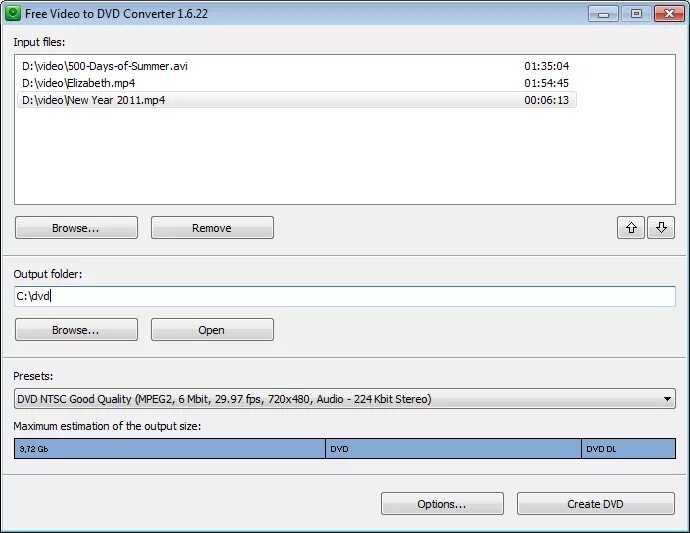Maximize the converter window
Screen dimensions: 690x533
tap(636, 14)
